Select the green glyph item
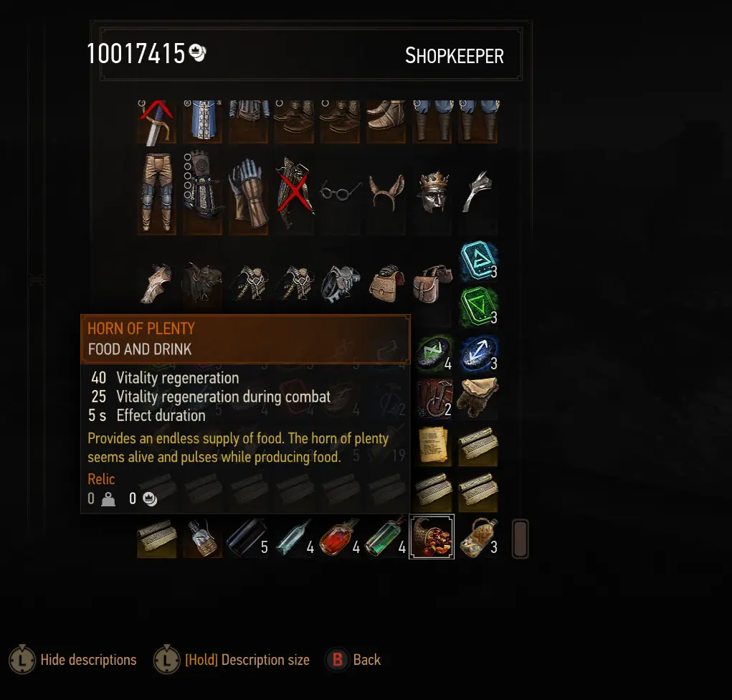 point(478,307)
